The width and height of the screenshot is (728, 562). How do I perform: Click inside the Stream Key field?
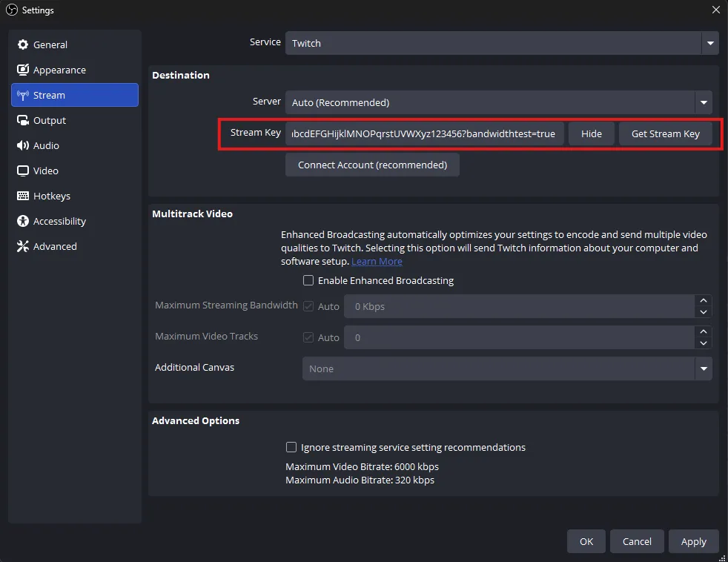tap(424, 134)
